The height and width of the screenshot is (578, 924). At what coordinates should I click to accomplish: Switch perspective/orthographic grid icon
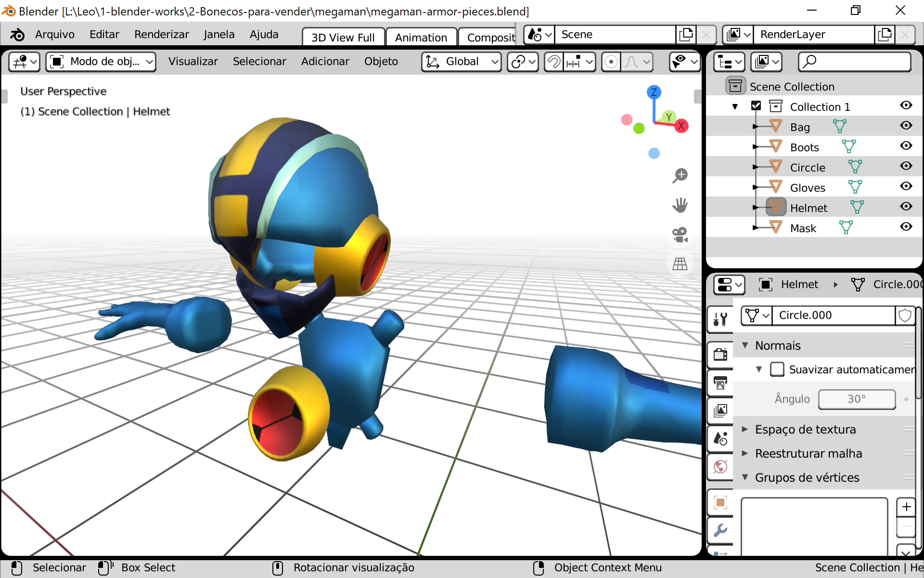pos(680,264)
